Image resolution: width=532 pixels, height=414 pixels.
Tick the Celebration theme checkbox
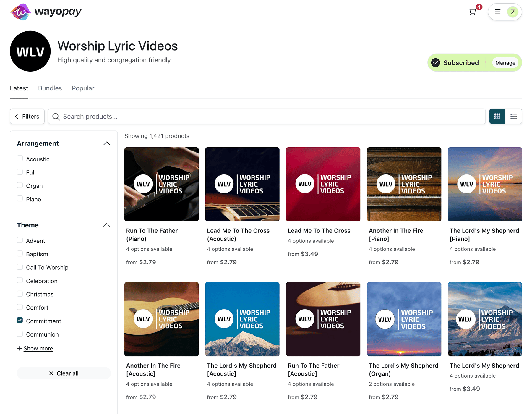coord(20,280)
